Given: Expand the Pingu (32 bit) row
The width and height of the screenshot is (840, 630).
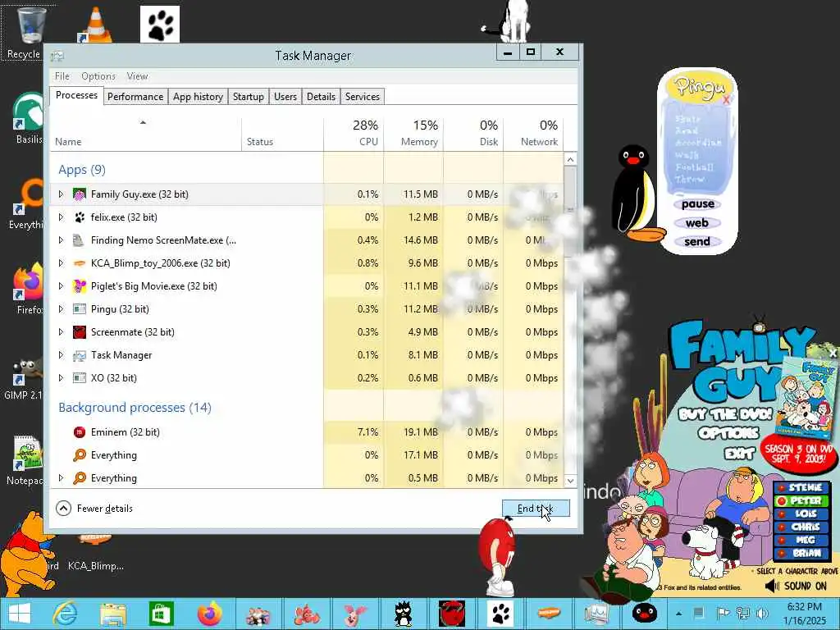Looking at the screenshot, I should (x=61, y=309).
